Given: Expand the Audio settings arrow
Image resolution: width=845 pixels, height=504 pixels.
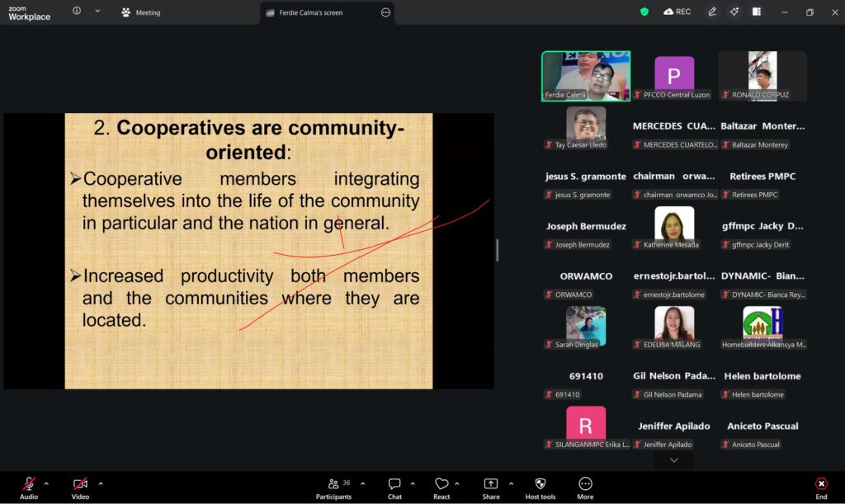Looking at the screenshot, I should (46, 483).
